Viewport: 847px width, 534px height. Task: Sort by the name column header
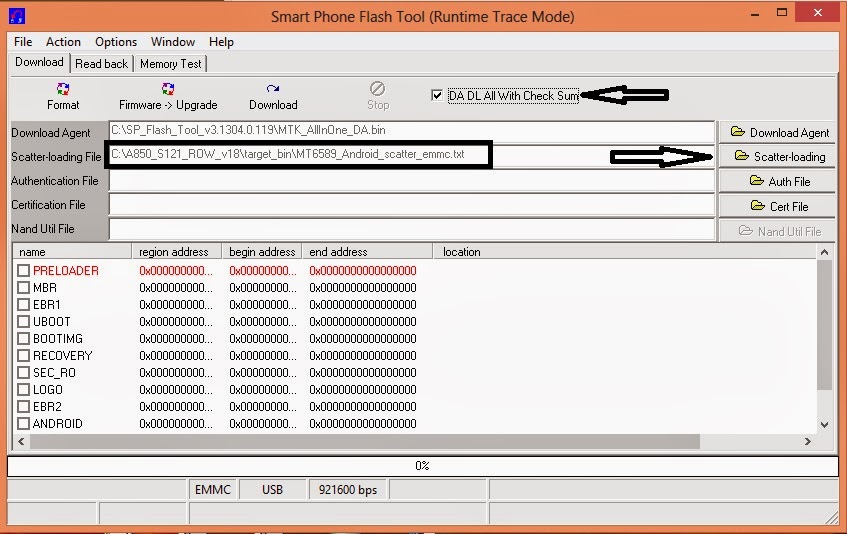coord(73,252)
